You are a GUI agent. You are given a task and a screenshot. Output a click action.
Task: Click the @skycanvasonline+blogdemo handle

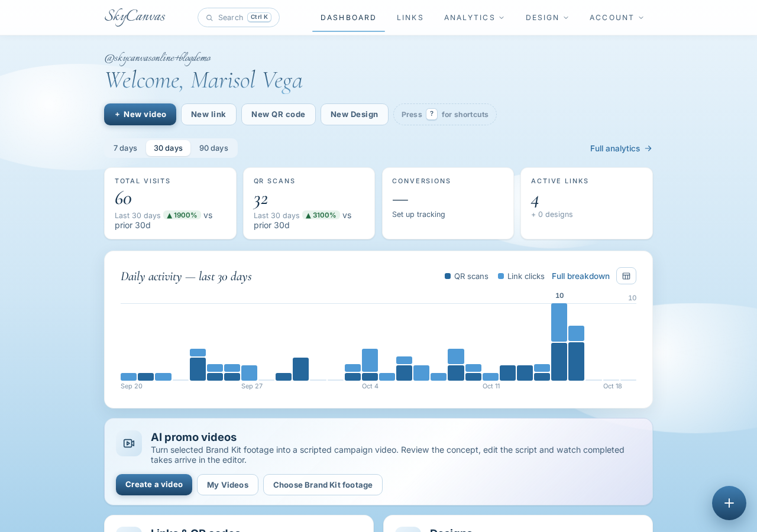(157, 58)
